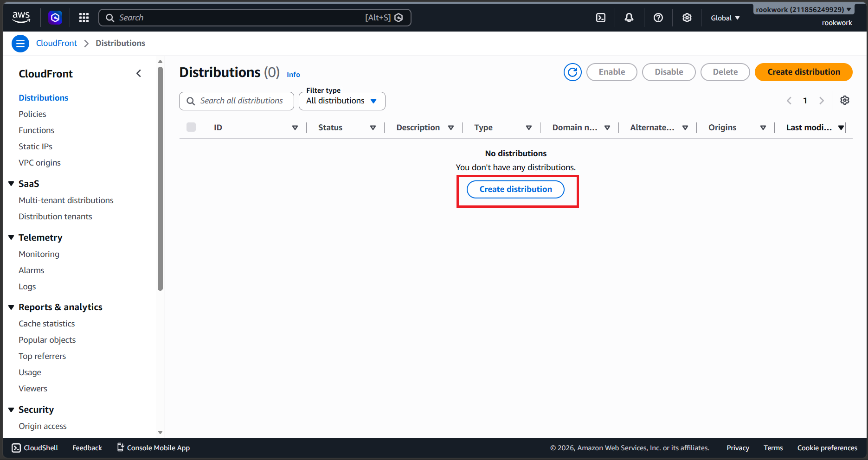Image resolution: width=868 pixels, height=460 pixels.
Task: Open the help question mark icon
Action: 658,18
